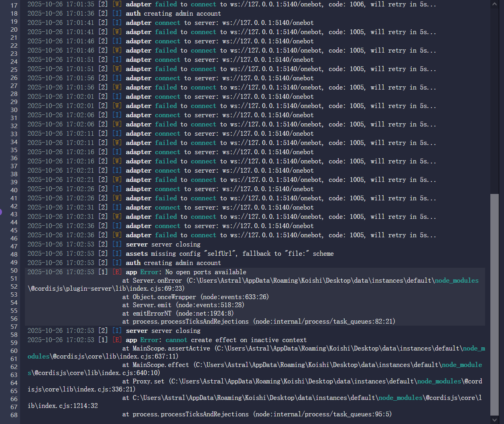Click the 17:01:36 'auth creating admin account' line
This screenshot has height=424, width=504.
point(173,14)
